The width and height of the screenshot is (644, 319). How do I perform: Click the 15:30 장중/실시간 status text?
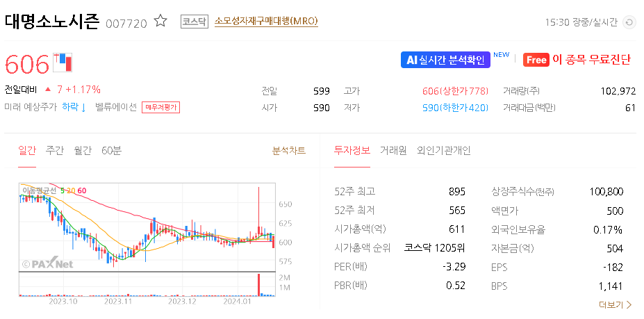tap(581, 22)
